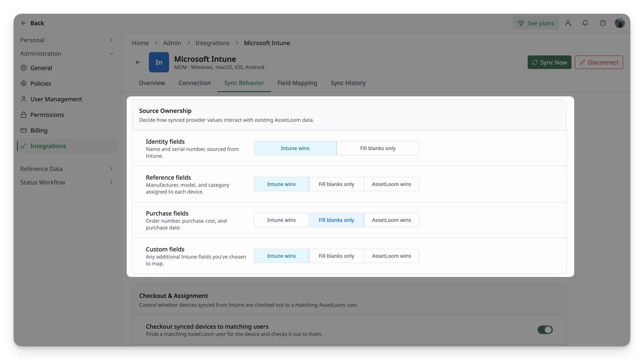Click the refresh icon on Sync Now
Image resolution: width=644 pixels, height=360 pixels.
[x=535, y=62]
